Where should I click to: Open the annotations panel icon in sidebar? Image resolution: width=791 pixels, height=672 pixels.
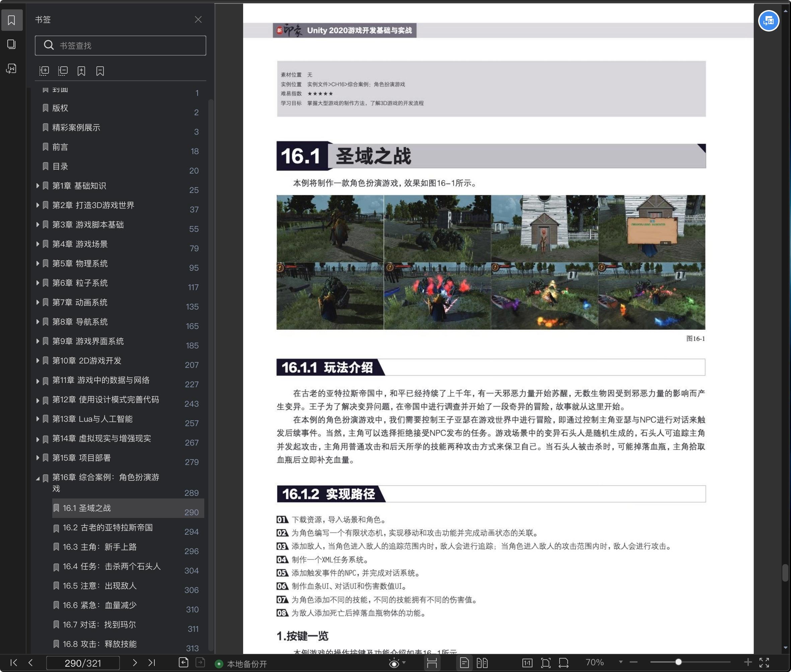point(12,69)
